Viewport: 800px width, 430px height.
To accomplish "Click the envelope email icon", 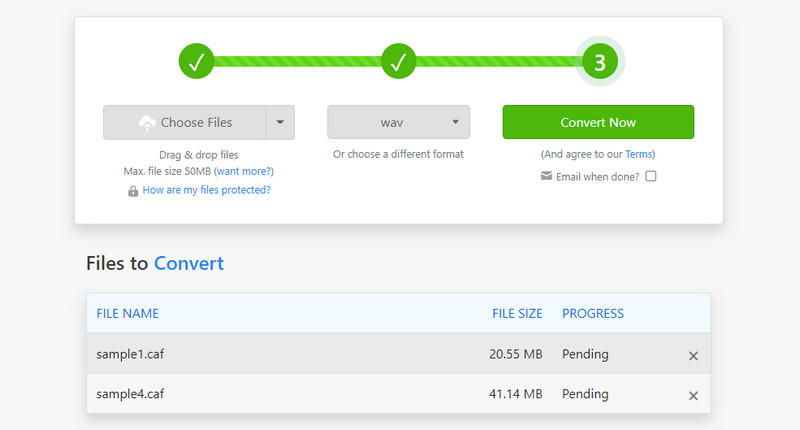I will click(546, 176).
